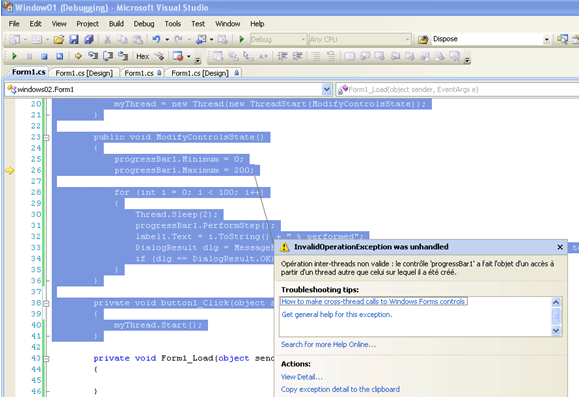Click the Restart debugging icon
The image size is (581, 397).
tap(59, 56)
